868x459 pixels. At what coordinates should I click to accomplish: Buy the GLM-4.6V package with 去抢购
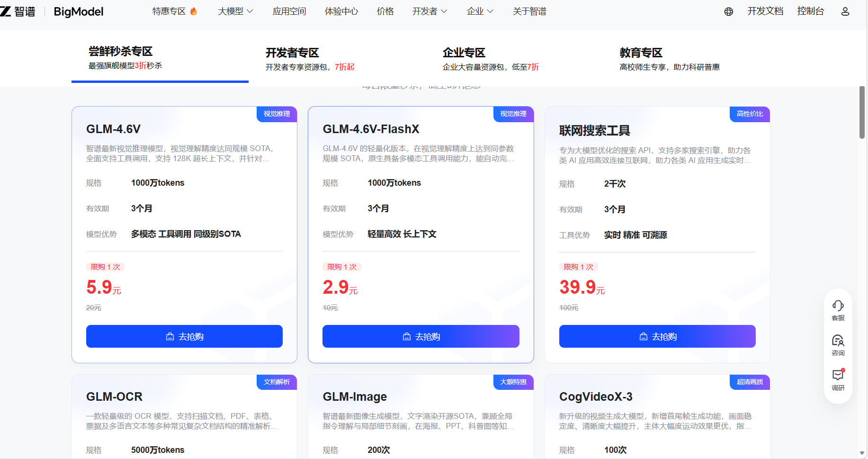coord(184,336)
